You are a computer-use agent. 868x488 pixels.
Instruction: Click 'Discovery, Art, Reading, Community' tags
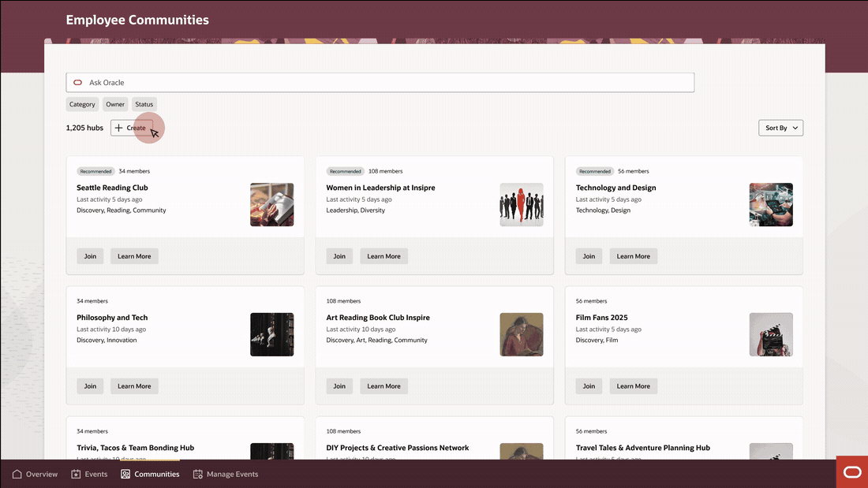pos(376,341)
